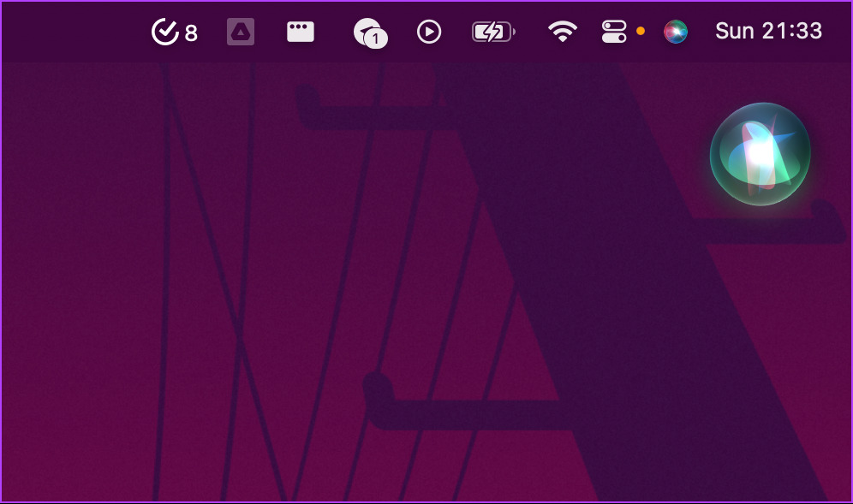
Task: Open Control Center toggles icon
Action: pos(614,32)
